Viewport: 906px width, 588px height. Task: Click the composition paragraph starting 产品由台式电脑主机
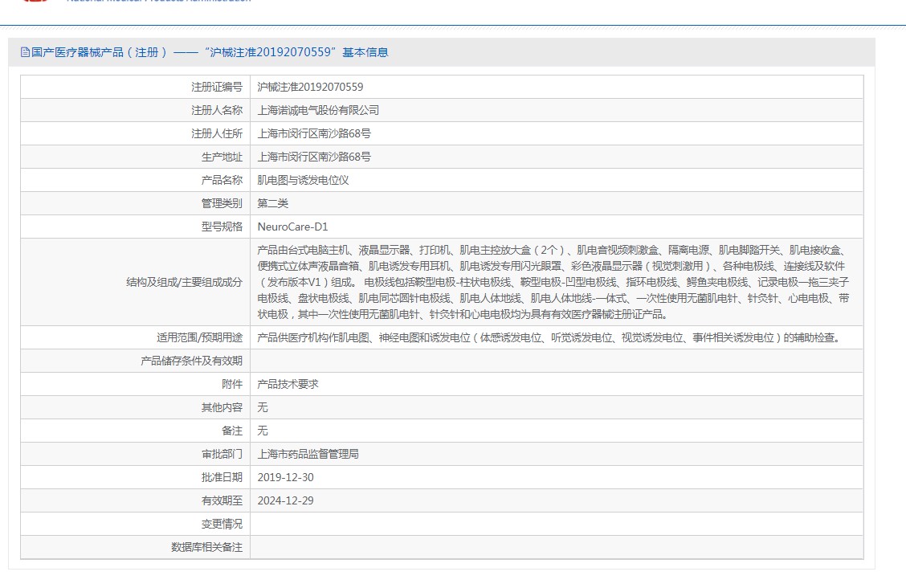tap(553, 283)
